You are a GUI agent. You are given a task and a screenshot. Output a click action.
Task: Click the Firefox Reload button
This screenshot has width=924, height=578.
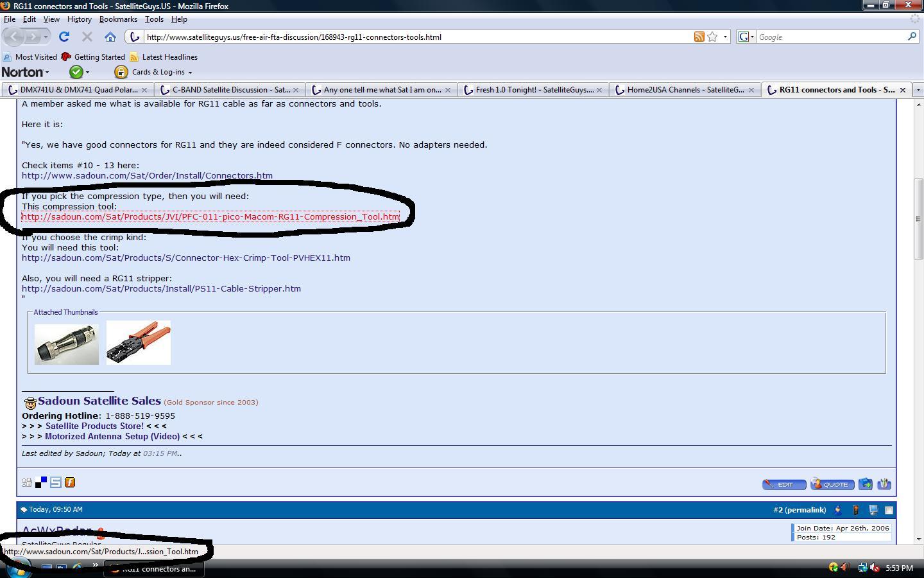point(64,37)
